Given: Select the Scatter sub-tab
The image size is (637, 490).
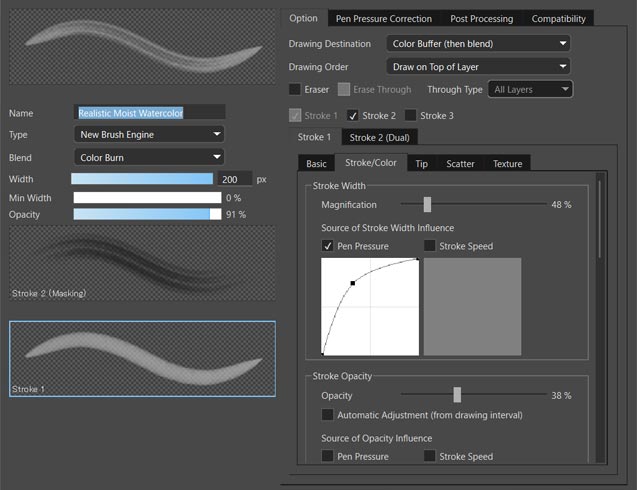Looking at the screenshot, I should [x=460, y=164].
